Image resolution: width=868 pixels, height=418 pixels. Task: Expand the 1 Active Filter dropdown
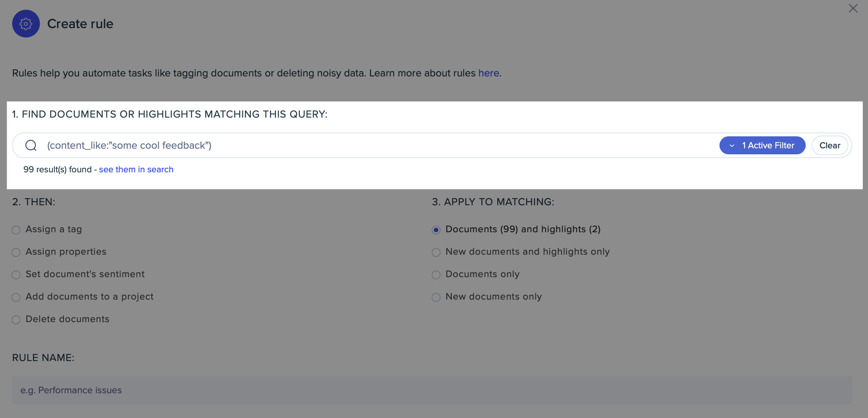click(762, 145)
